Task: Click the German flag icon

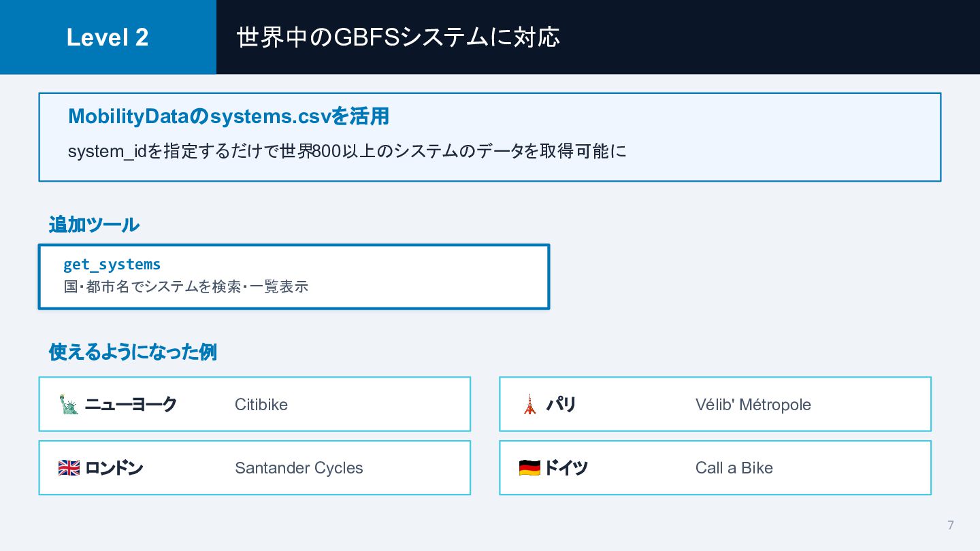Action: tap(529, 468)
